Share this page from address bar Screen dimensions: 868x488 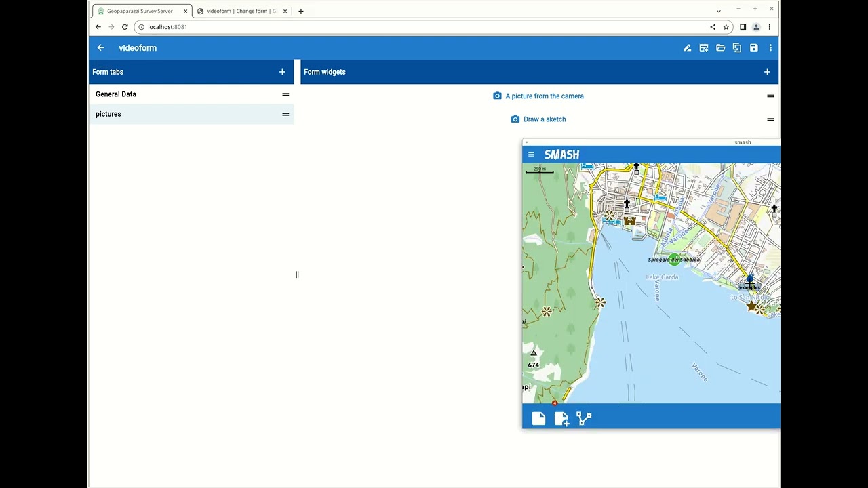tap(713, 27)
